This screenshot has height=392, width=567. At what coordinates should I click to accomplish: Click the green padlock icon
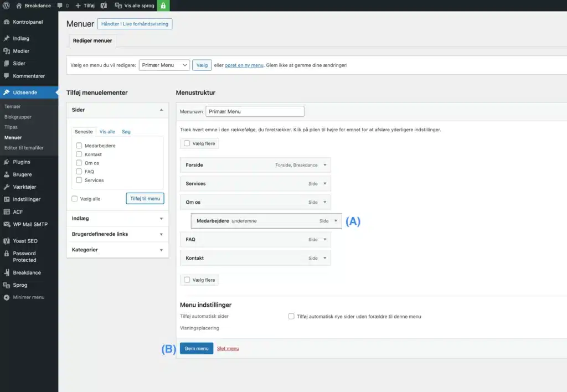point(163,6)
